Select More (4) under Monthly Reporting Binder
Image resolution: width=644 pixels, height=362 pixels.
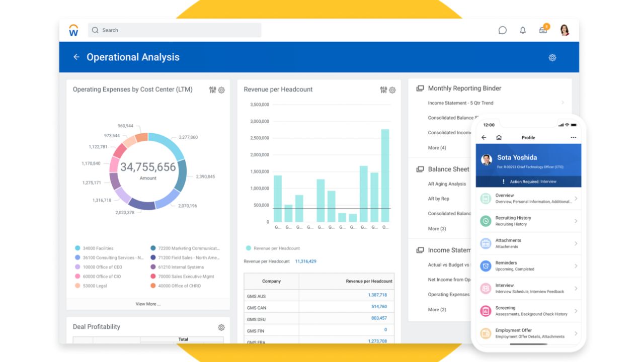coord(437,148)
